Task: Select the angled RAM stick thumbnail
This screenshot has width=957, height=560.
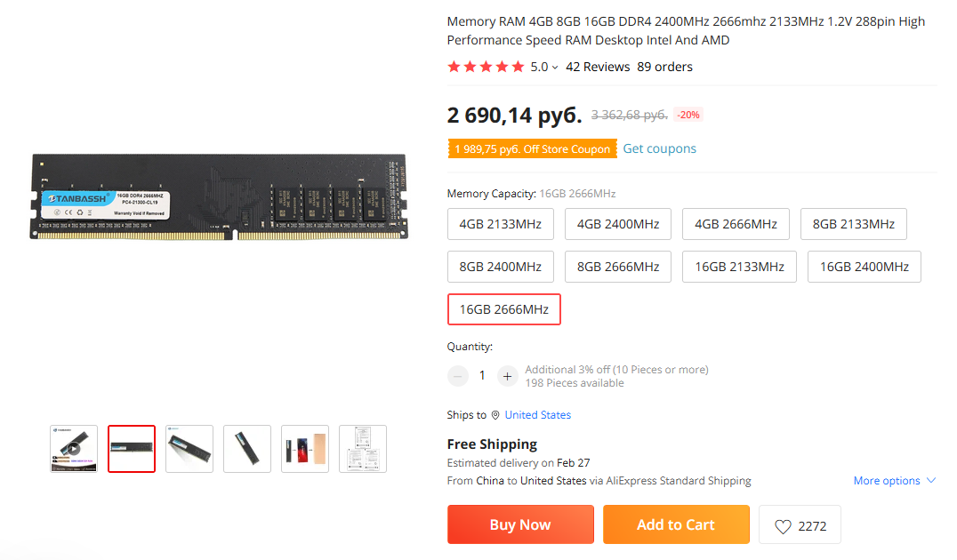Action: (246, 449)
